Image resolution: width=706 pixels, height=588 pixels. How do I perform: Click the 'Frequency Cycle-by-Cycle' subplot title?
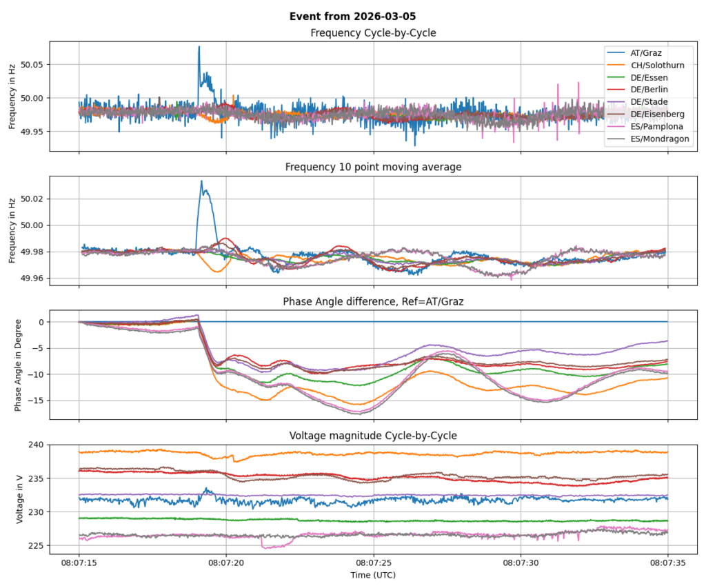pos(373,32)
